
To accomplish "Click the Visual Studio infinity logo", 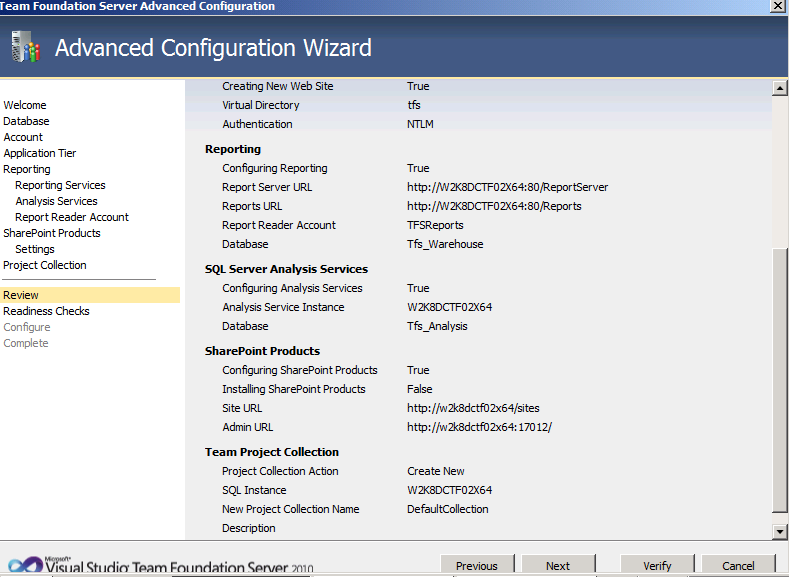I will point(25,565).
